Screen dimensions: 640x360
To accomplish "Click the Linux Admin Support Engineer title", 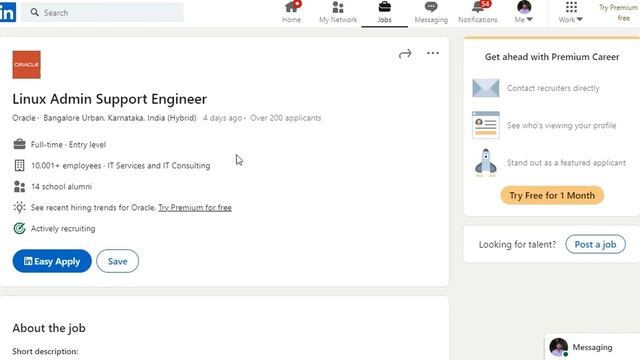I will [109, 99].
